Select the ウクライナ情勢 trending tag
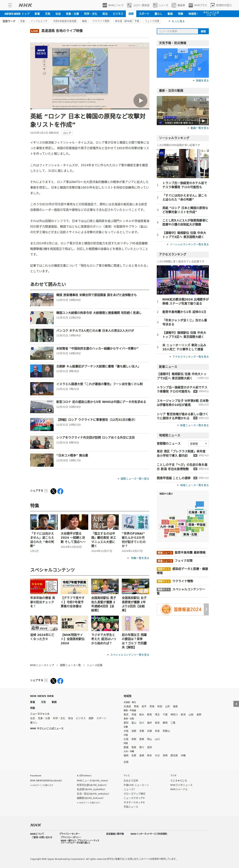239x868 pixels. point(101,21)
